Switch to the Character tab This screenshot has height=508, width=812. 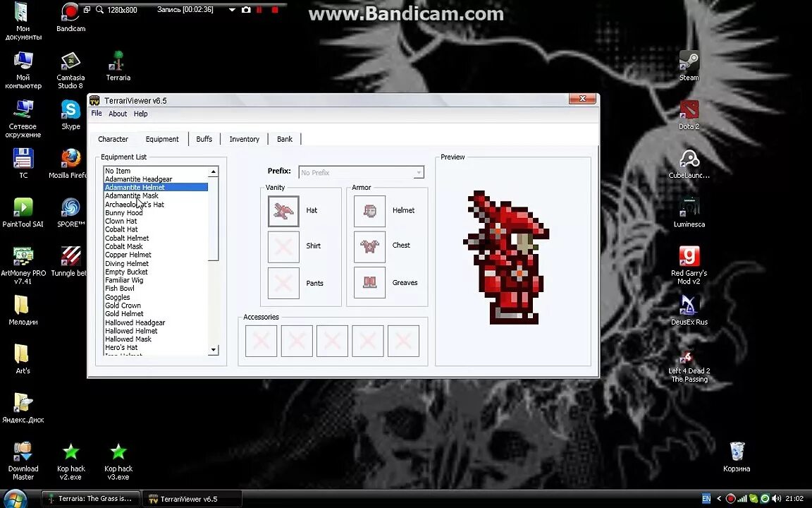coord(113,139)
